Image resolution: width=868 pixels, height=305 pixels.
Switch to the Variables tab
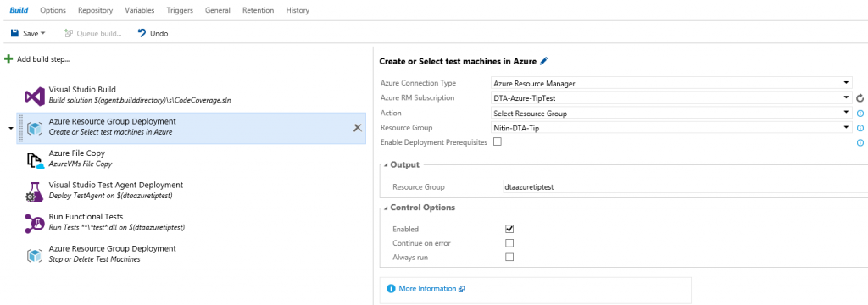click(x=140, y=10)
